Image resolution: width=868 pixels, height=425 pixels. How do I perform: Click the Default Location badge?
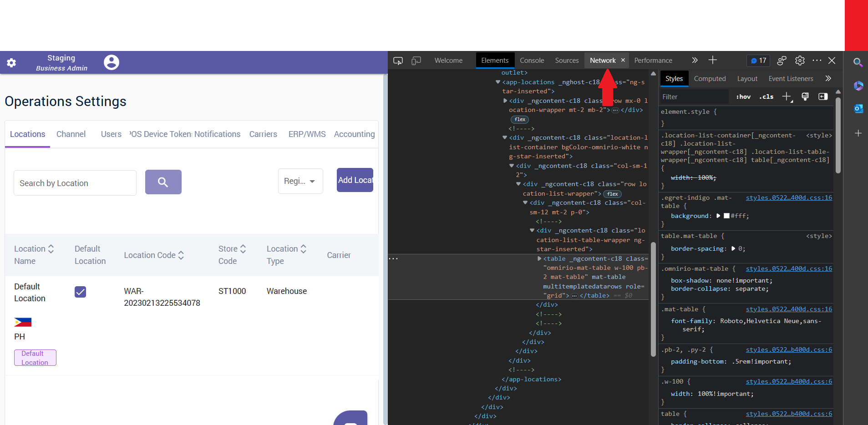[x=35, y=358]
